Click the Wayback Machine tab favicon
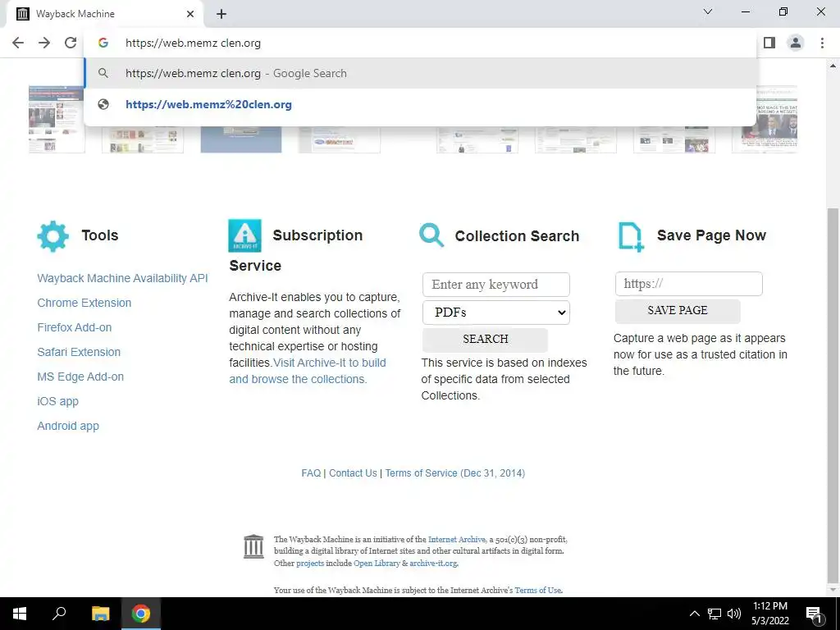Image resolution: width=840 pixels, height=630 pixels. (22, 14)
